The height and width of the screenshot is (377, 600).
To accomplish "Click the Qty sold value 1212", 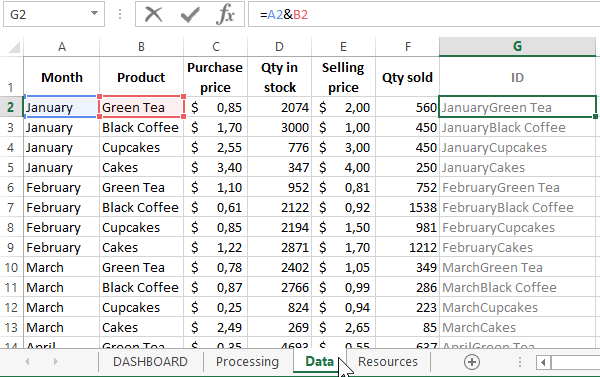I will point(408,247).
